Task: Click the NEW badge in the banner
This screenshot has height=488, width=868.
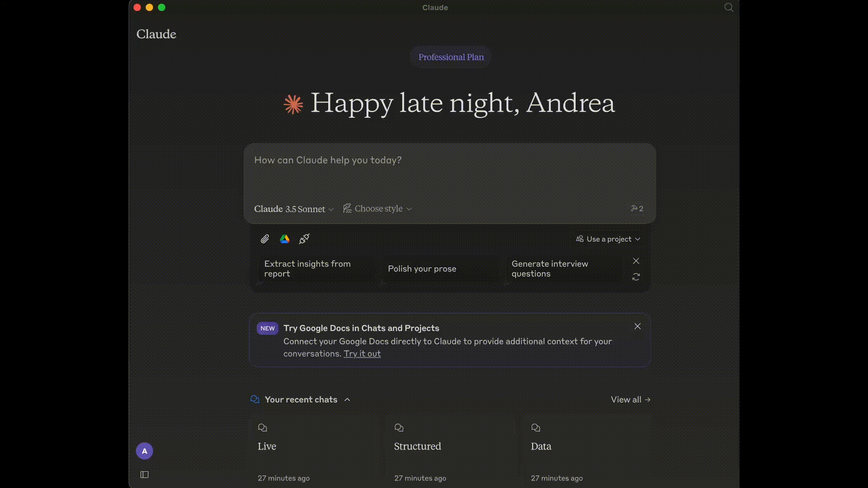Action: (268, 328)
